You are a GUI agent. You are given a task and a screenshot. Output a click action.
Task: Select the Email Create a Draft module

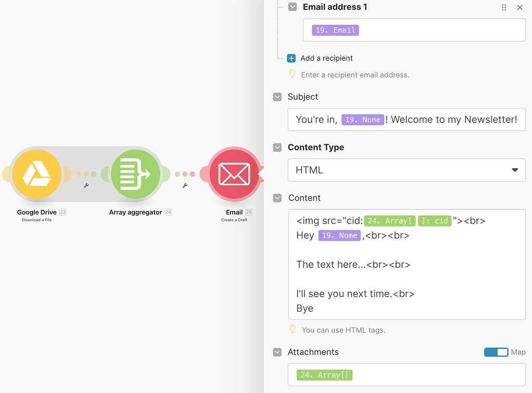[234, 174]
